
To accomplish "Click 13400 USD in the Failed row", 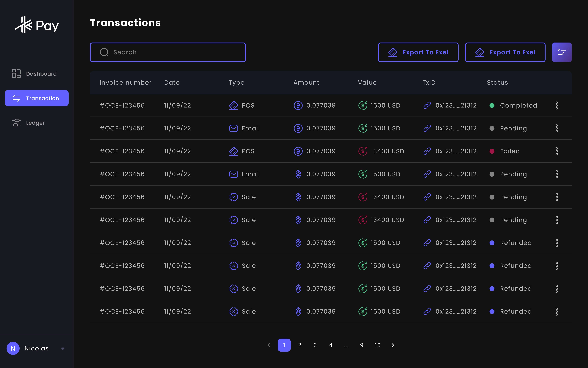I will (x=387, y=151).
